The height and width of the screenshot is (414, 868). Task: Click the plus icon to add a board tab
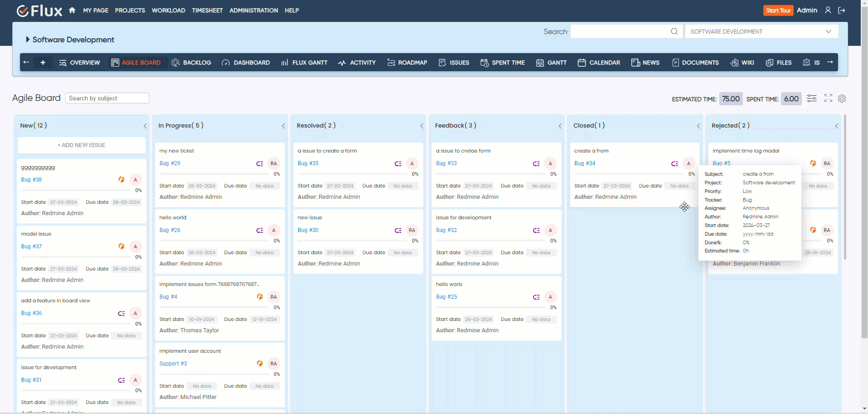point(43,62)
